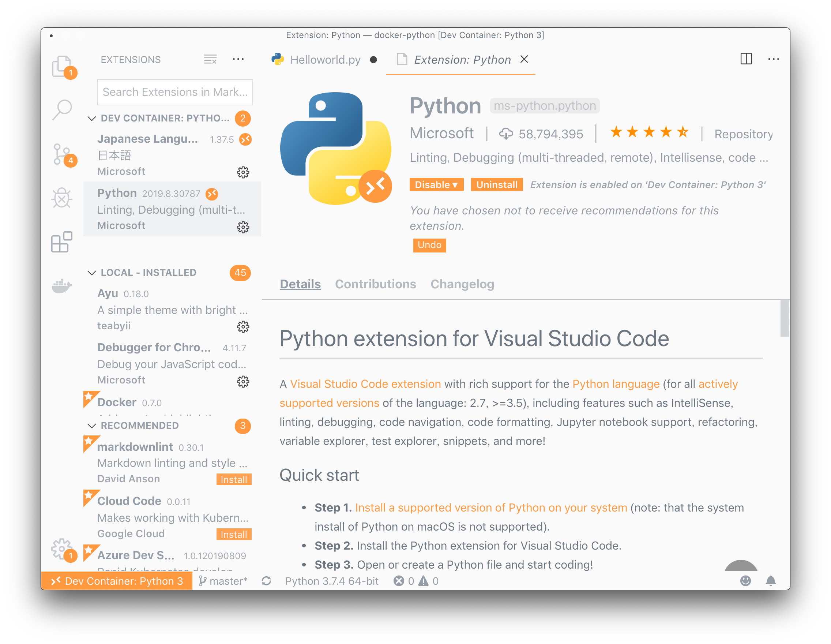
Task: Click Dev Container: Python 3 remote indicator
Action: click(117, 581)
